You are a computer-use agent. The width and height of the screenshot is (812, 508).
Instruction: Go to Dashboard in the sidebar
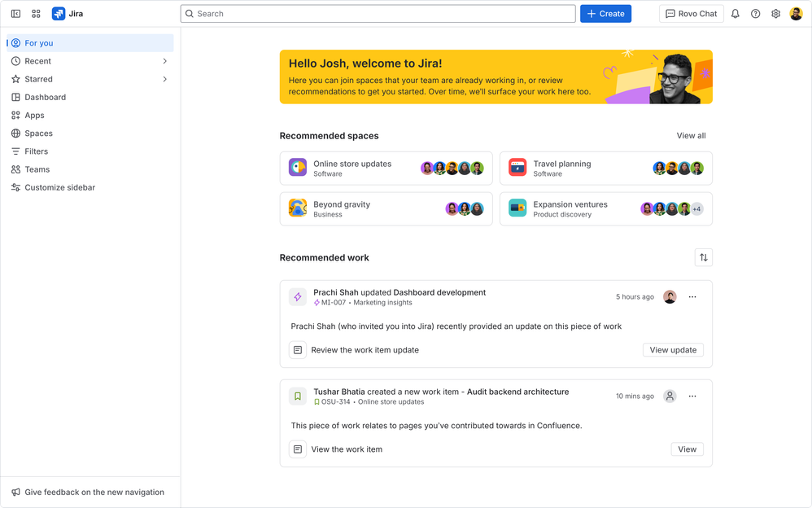coord(90,97)
